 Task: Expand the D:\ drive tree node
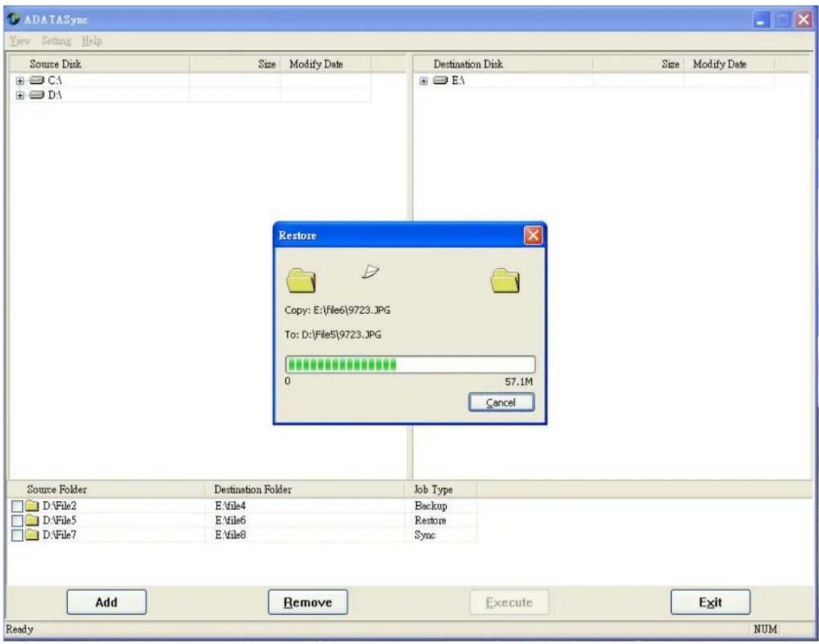click(20, 95)
